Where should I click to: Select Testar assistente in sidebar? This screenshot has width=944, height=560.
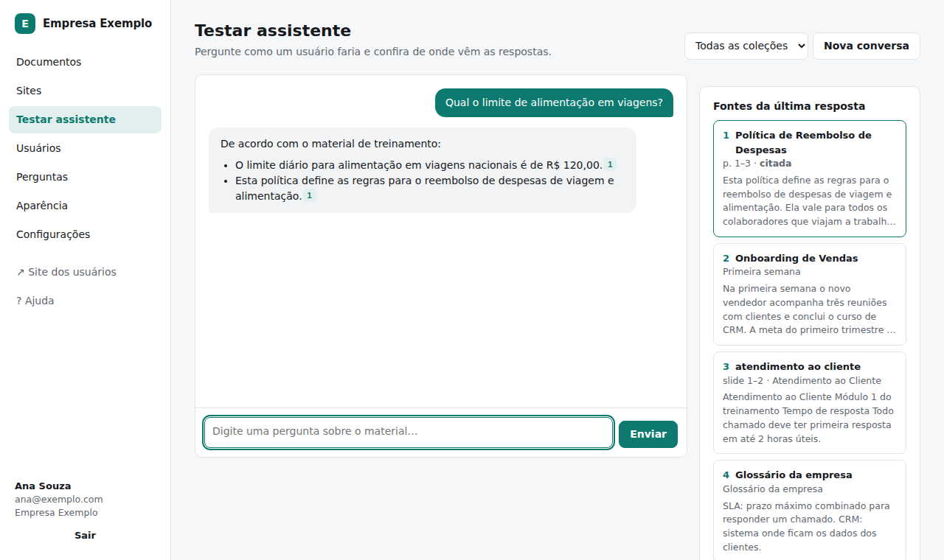(x=85, y=119)
